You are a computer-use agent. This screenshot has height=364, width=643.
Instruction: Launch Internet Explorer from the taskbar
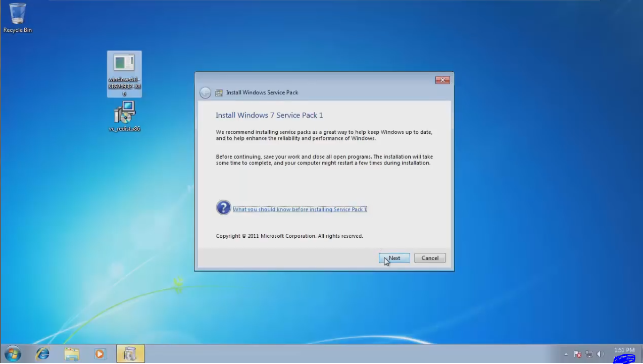(43, 354)
